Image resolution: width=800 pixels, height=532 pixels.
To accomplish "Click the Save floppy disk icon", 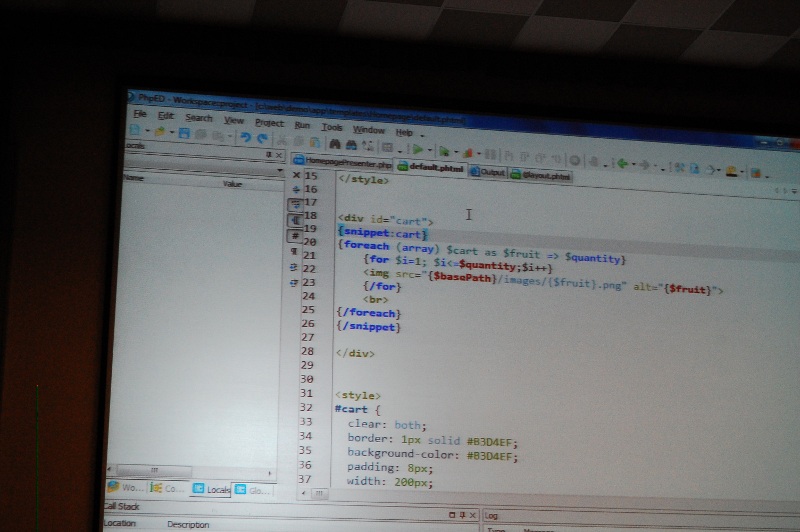I will point(184,133).
